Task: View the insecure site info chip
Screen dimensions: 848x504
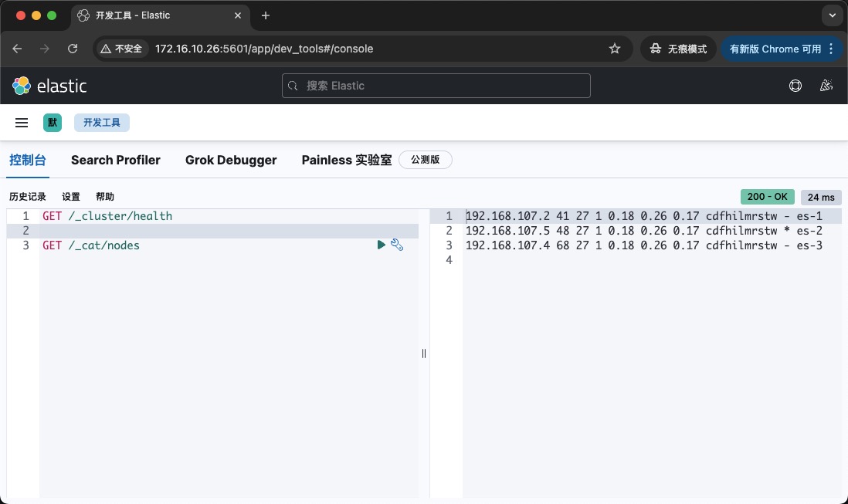Action: pyautogui.click(x=122, y=49)
